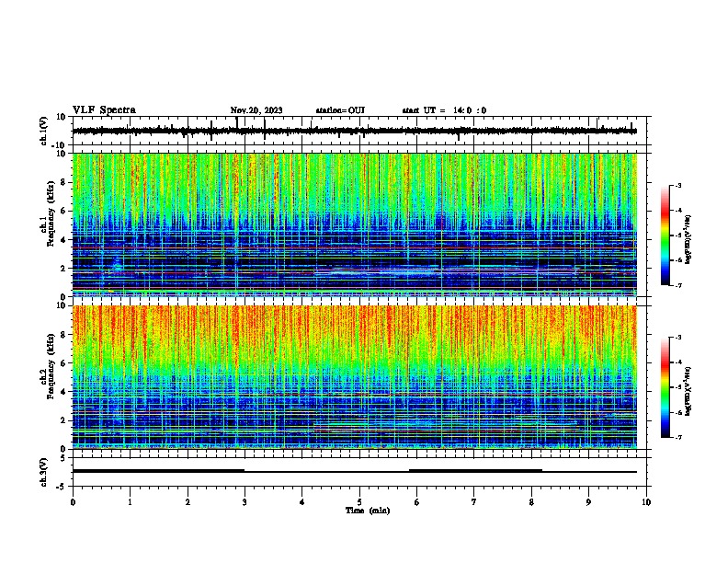728x563 pixels.
Task: Click the "5" tick on ch.3 voltage axis
Action: [x=63, y=458]
